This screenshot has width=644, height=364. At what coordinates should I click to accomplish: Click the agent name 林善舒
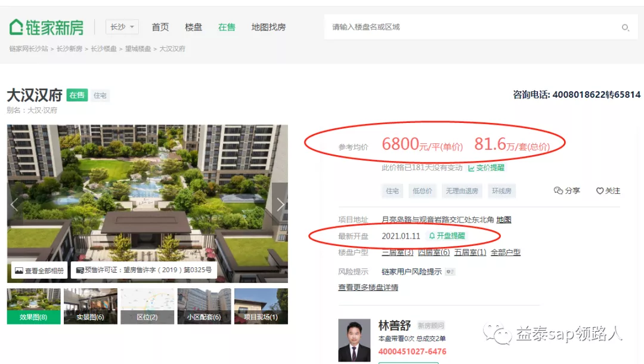click(x=395, y=326)
